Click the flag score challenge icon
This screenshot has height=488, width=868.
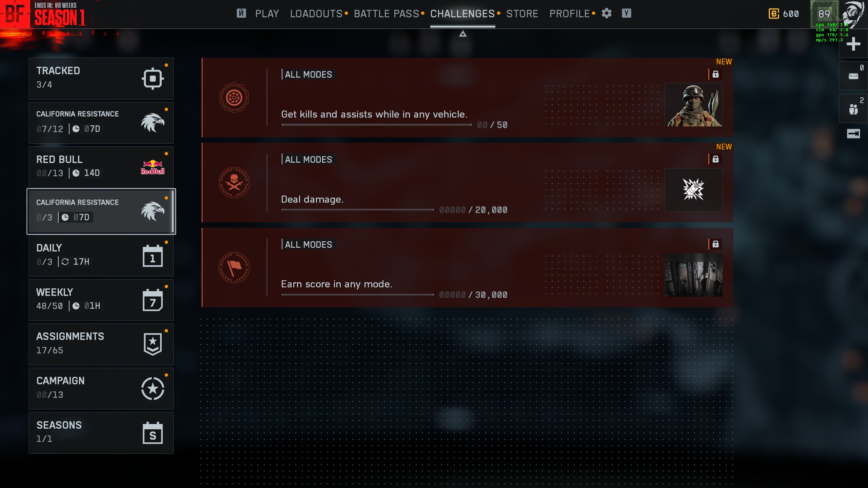pyautogui.click(x=234, y=268)
